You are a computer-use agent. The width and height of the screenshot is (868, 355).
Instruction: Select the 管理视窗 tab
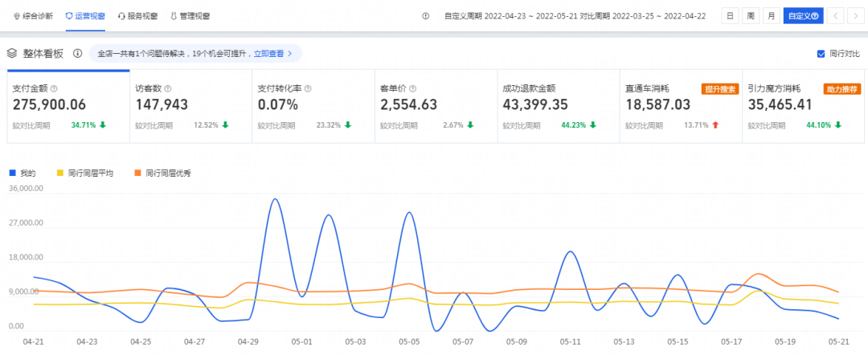coord(190,15)
